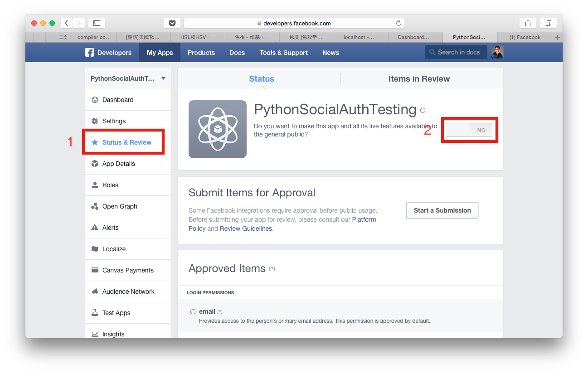Click the developers.facebook.com address bar
588x374 pixels.
click(x=294, y=23)
